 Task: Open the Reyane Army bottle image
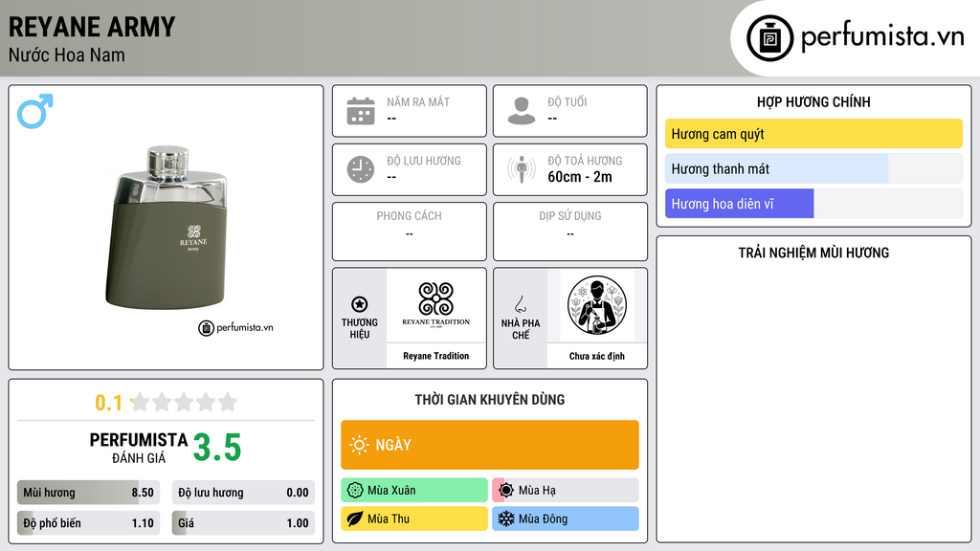pos(167,228)
